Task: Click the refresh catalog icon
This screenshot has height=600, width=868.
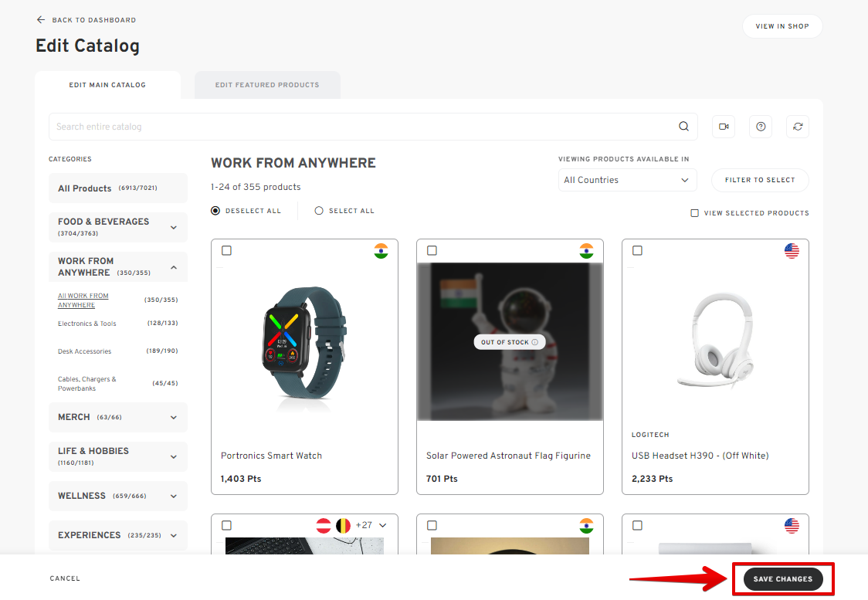Action: click(798, 127)
